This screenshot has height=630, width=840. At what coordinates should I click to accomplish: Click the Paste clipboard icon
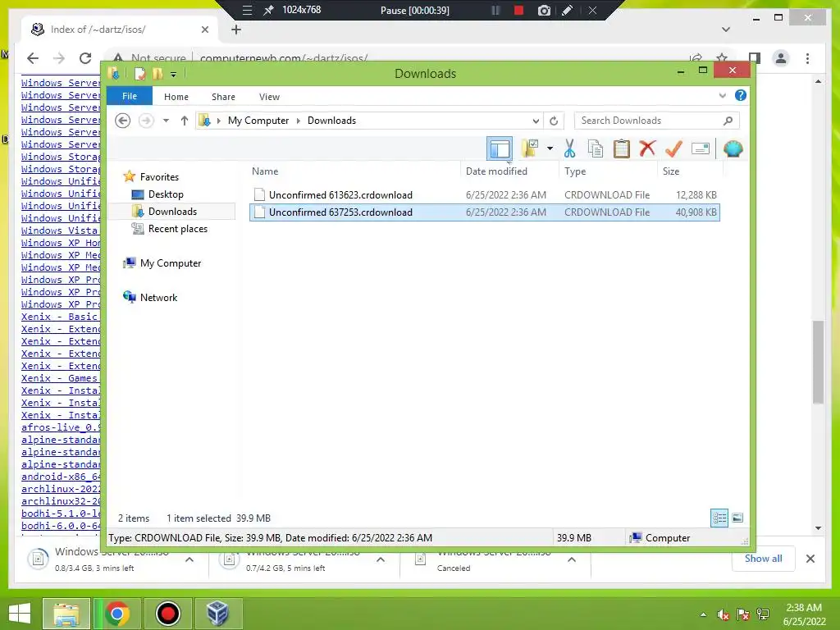tap(622, 148)
